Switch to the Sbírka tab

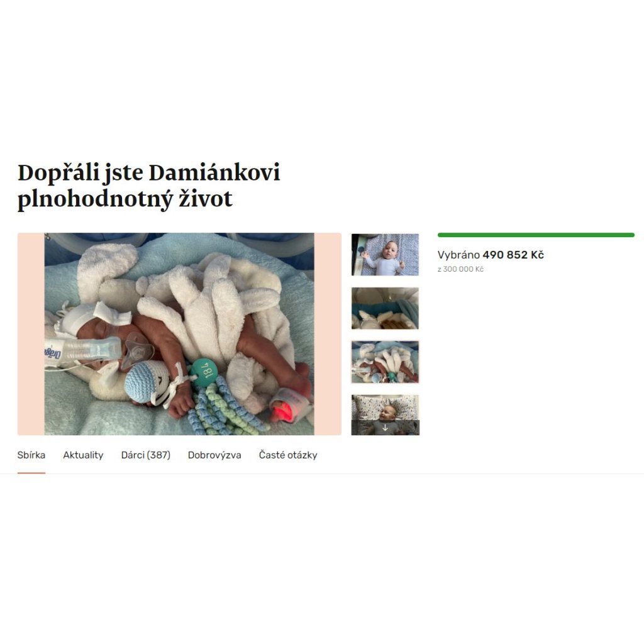point(31,455)
